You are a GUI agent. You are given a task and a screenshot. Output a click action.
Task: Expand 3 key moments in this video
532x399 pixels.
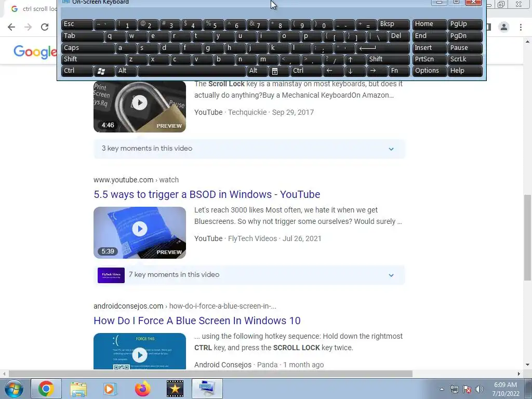(x=249, y=149)
